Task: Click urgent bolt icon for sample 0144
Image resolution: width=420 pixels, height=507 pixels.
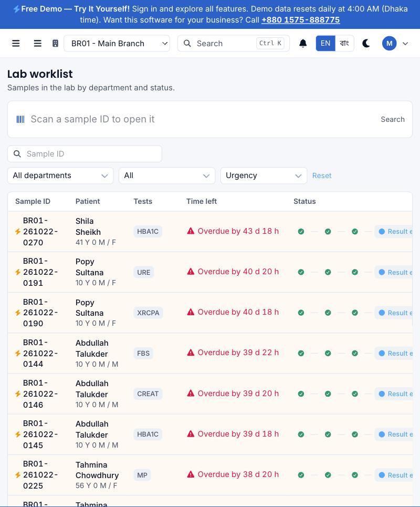Action: point(18,354)
